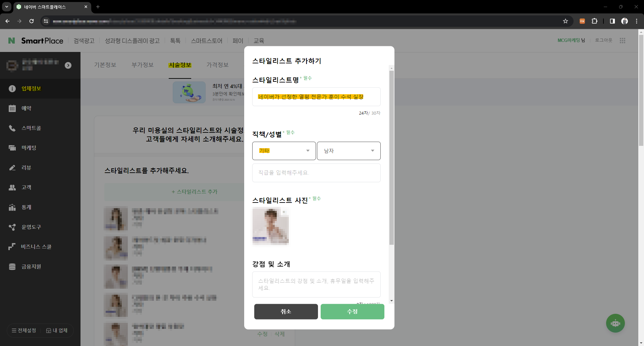Click the 직급을 입력해주세요 input field
The height and width of the screenshot is (346, 644).
[316, 173]
